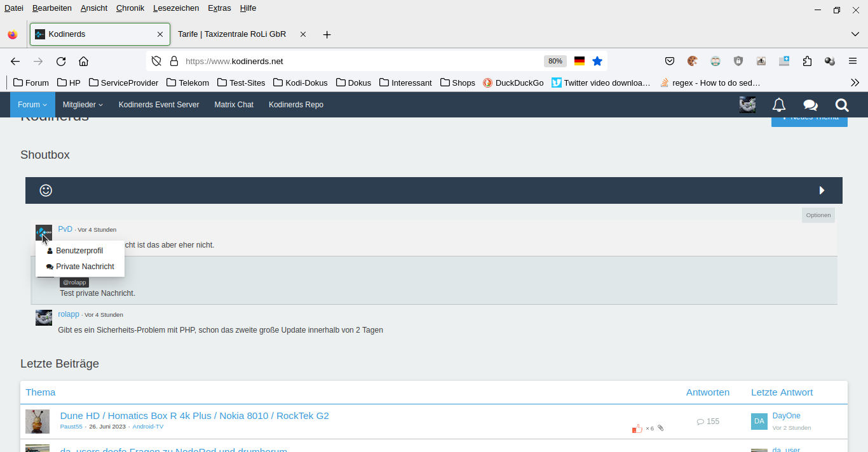Open the Kodi-Dokus bookmarks folder
Image resolution: width=868 pixels, height=452 pixels.
click(x=301, y=83)
